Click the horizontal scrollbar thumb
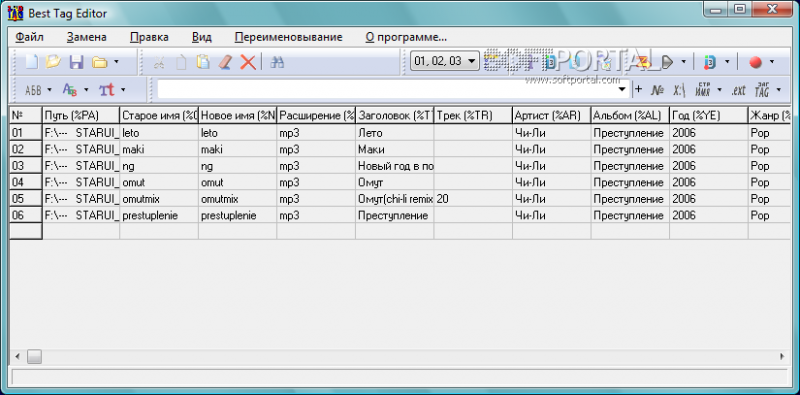 coord(34,356)
